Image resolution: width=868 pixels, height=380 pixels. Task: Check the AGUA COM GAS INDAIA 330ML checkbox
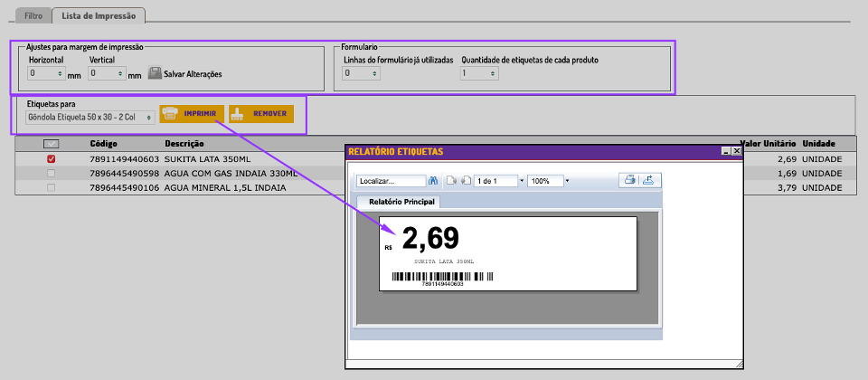pos(52,174)
